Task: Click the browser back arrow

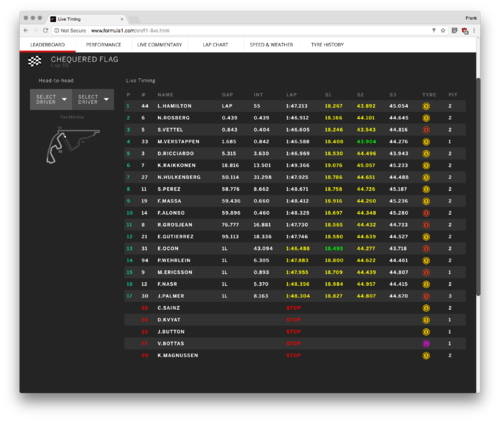Action: pyautogui.click(x=26, y=30)
